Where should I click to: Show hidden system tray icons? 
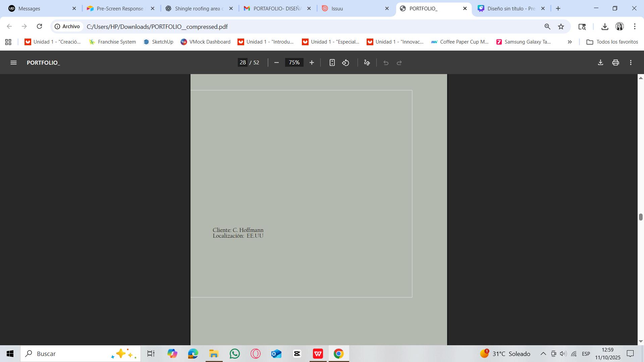coord(543,354)
